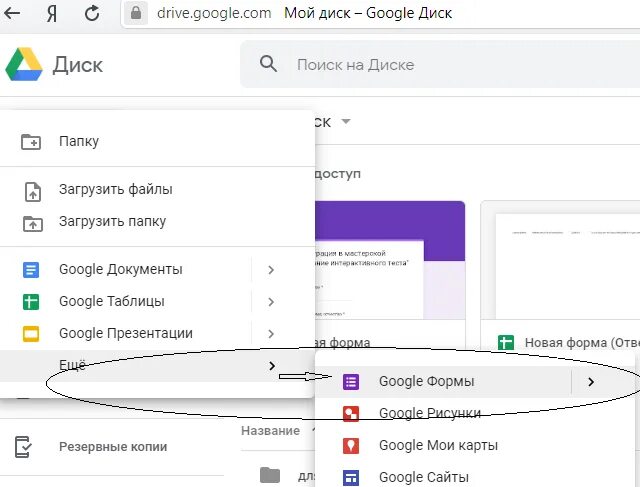Screen dimensions: 640x487
Task: Click the yellow Google Slides icon
Action: click(x=31, y=334)
